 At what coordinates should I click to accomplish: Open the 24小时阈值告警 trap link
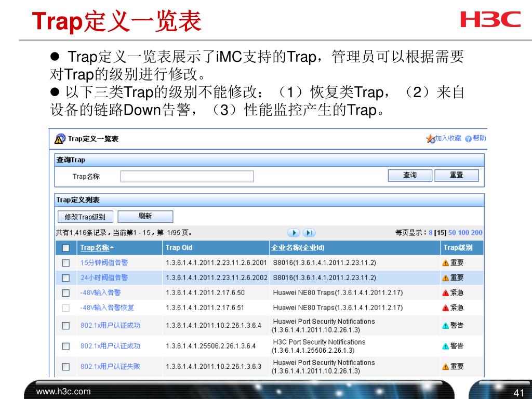click(x=104, y=277)
